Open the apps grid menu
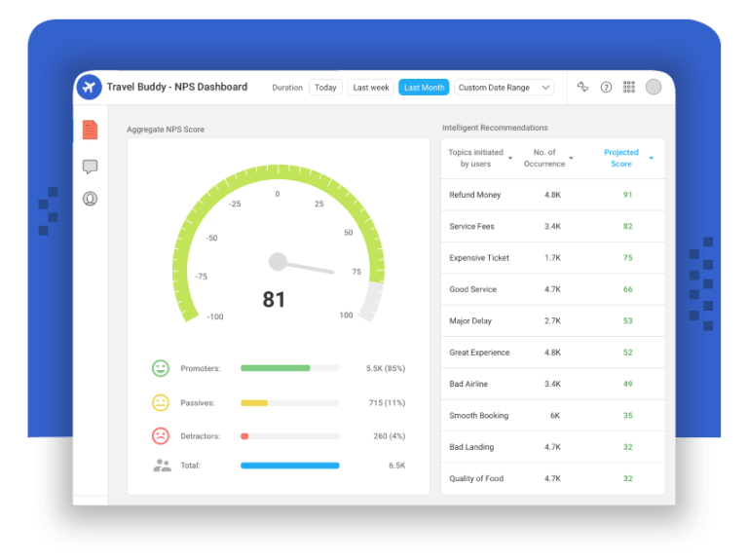The width and height of the screenshot is (748, 560). coord(629,87)
